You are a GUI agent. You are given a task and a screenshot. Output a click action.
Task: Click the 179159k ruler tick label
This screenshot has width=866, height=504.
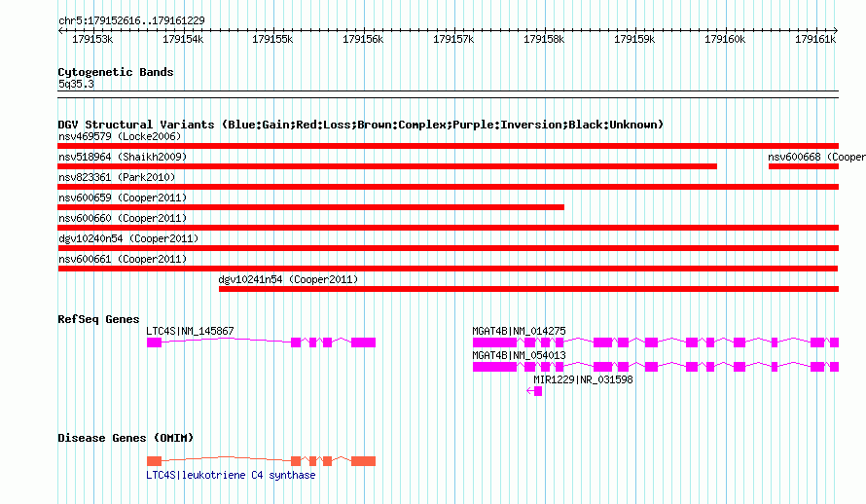(x=634, y=39)
